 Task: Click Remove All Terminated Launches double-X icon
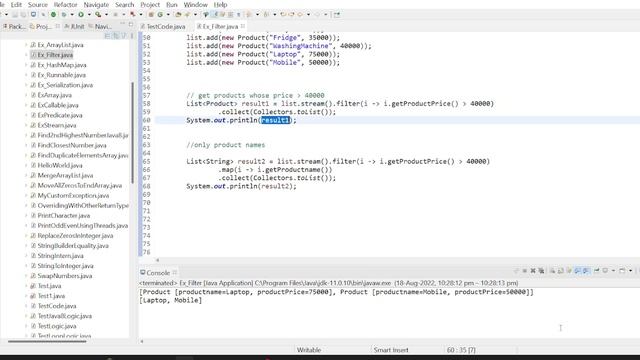(542, 271)
